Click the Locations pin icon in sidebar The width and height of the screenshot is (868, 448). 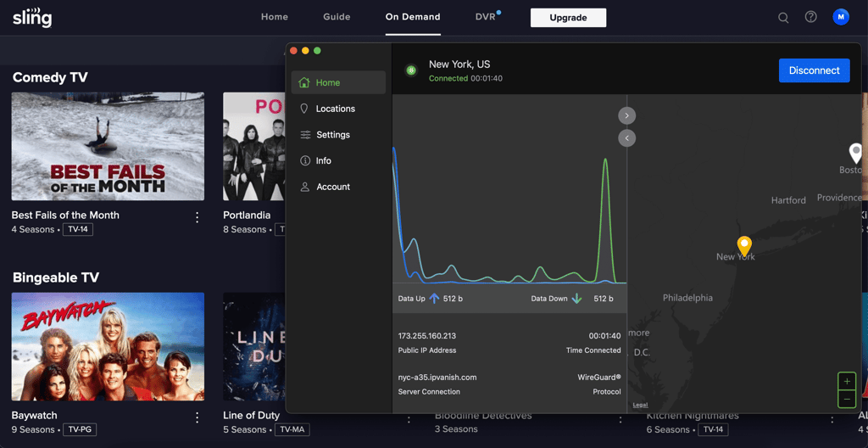[x=304, y=109]
